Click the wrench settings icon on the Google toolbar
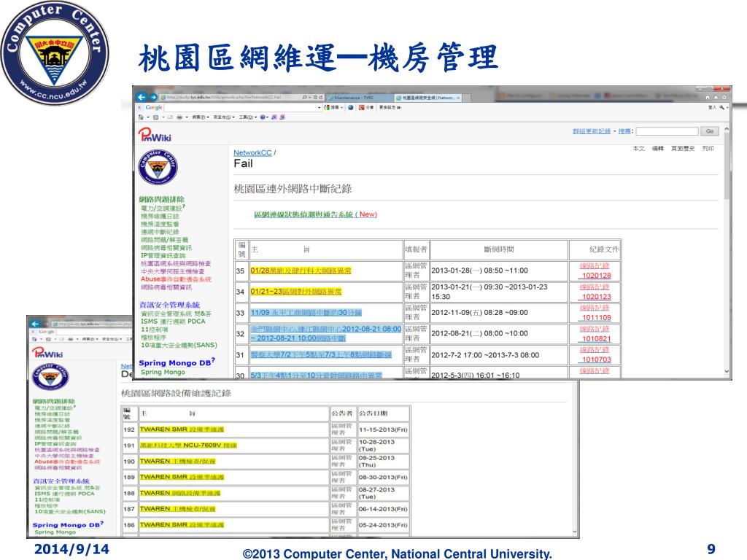747x560 pixels. (722, 108)
